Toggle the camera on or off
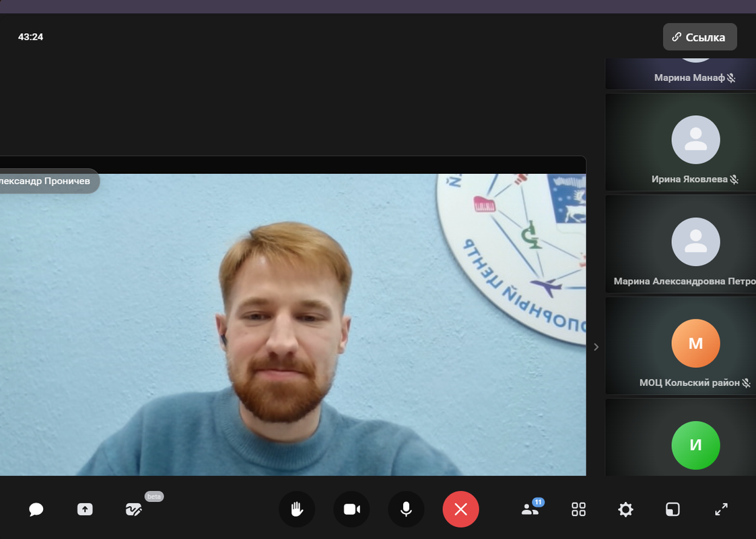This screenshot has width=756, height=539. (x=351, y=509)
